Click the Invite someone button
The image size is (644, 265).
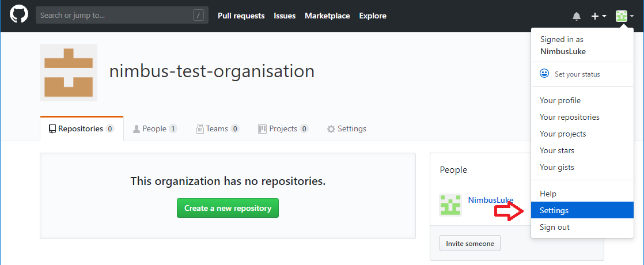click(x=470, y=243)
